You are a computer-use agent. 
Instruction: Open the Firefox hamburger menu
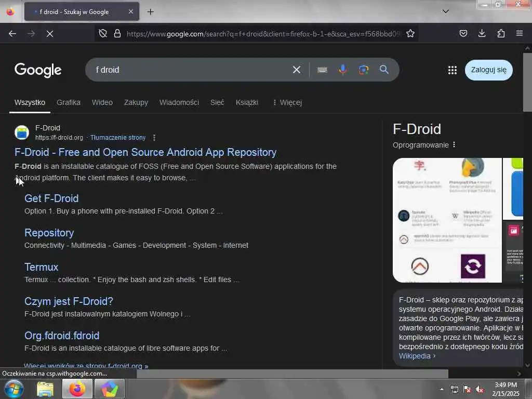pos(520,33)
